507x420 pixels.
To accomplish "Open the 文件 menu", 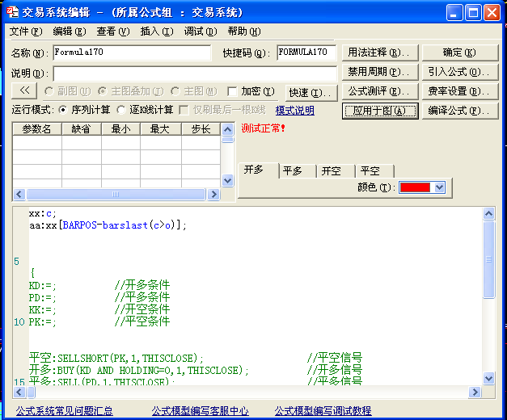I will [x=25, y=31].
